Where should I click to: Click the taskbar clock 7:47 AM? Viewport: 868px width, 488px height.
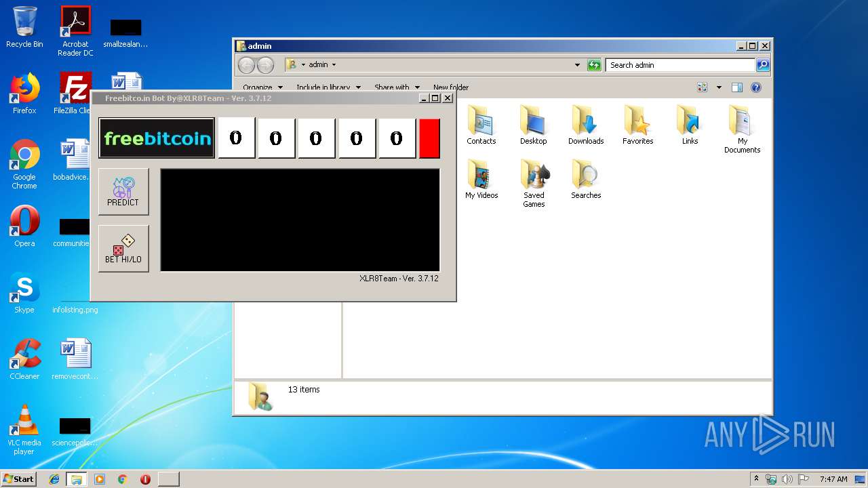(x=833, y=479)
